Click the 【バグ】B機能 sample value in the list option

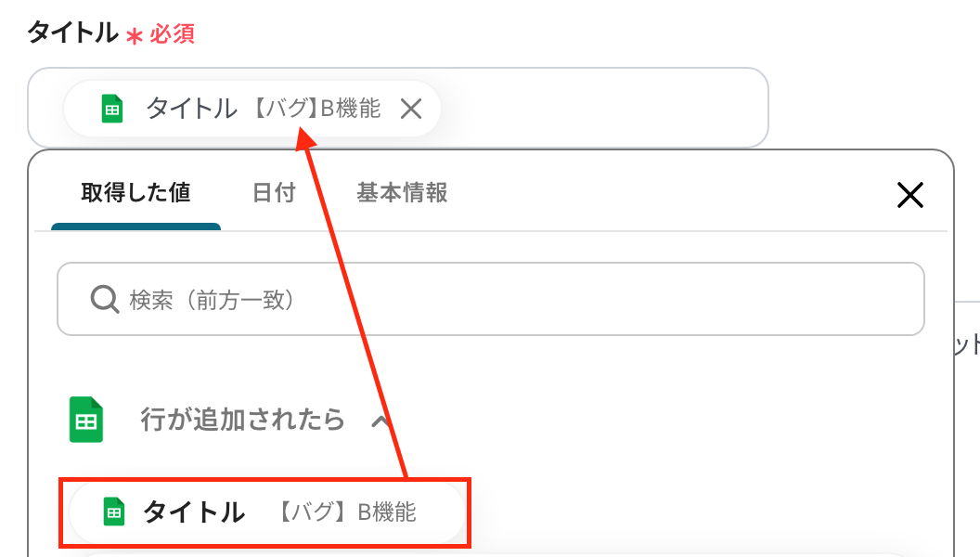point(345,512)
